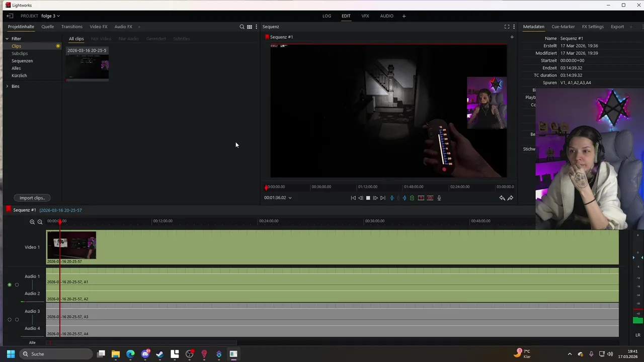Open the Cue-Marker tab
Image resolution: width=644 pixels, height=362 pixels.
(563, 27)
